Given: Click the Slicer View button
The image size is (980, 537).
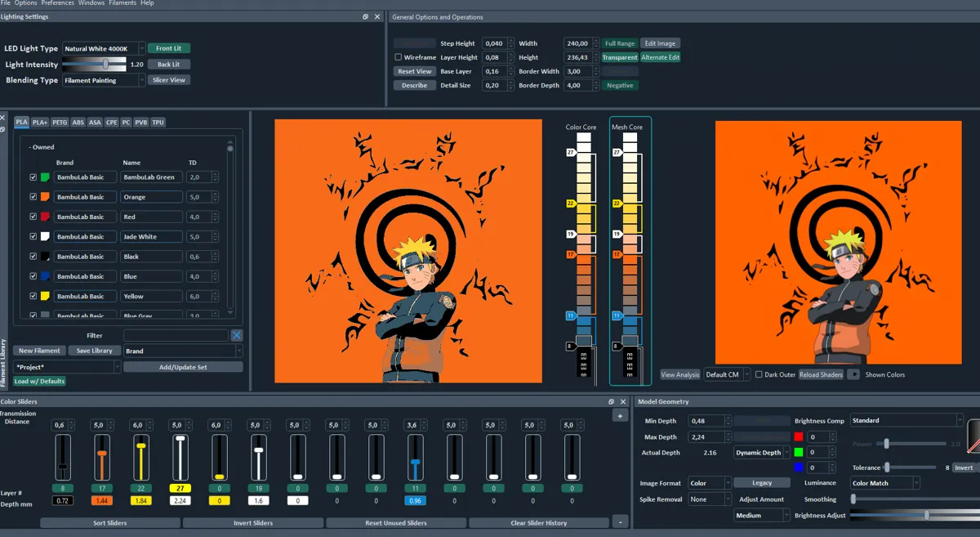Looking at the screenshot, I should (169, 80).
